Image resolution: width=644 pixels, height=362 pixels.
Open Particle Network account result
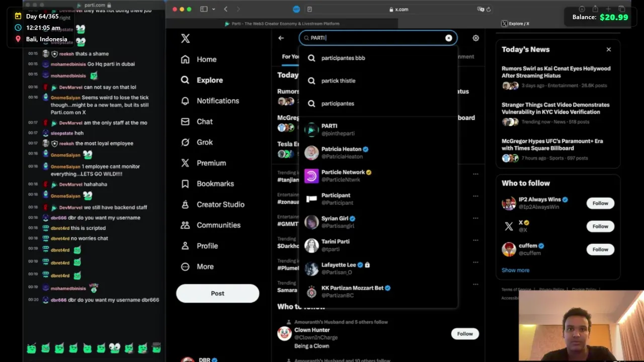(378, 176)
